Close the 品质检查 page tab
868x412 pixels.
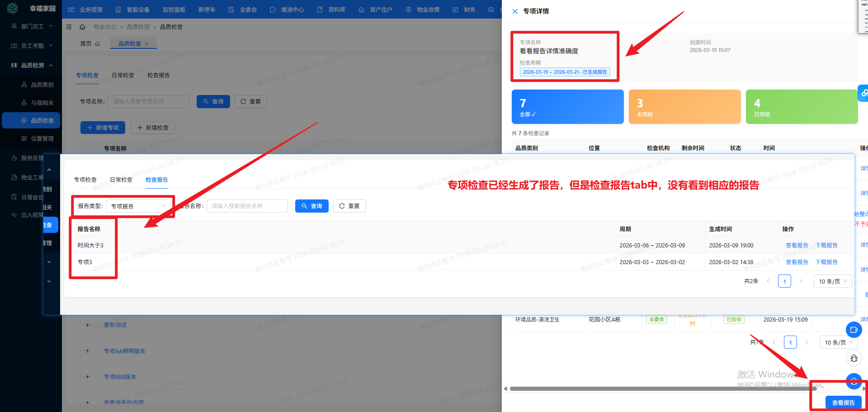click(146, 44)
